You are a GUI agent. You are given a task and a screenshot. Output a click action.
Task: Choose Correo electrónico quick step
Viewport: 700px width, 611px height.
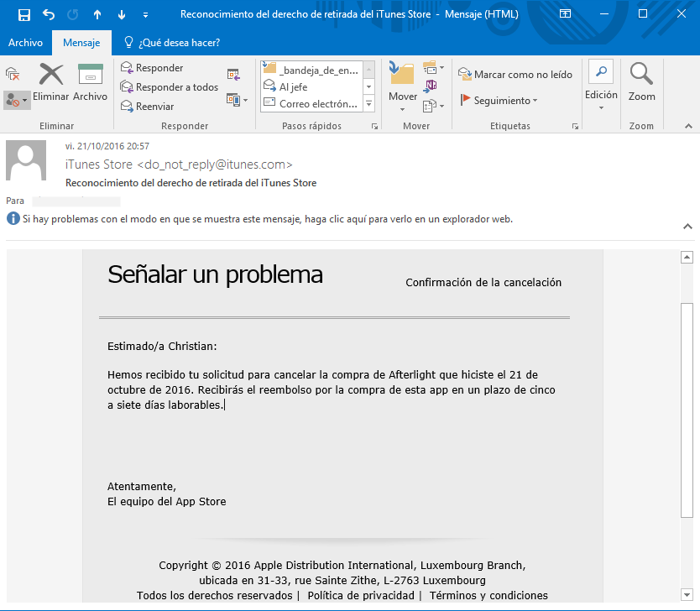[x=311, y=103]
